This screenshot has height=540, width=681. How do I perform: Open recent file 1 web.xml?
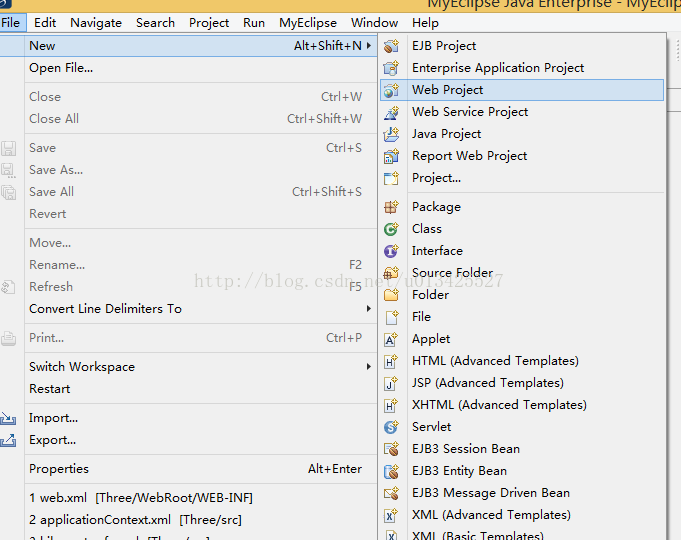[140, 498]
